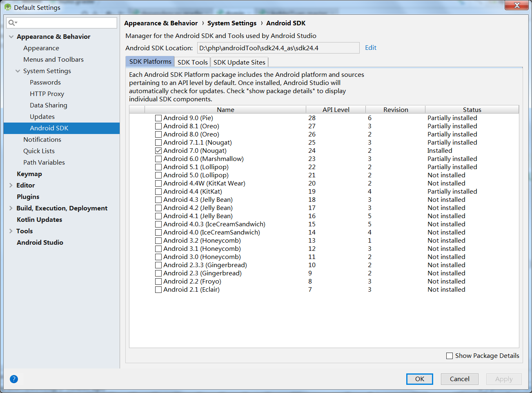Expand Build, Execution, Deployment category

(11, 208)
